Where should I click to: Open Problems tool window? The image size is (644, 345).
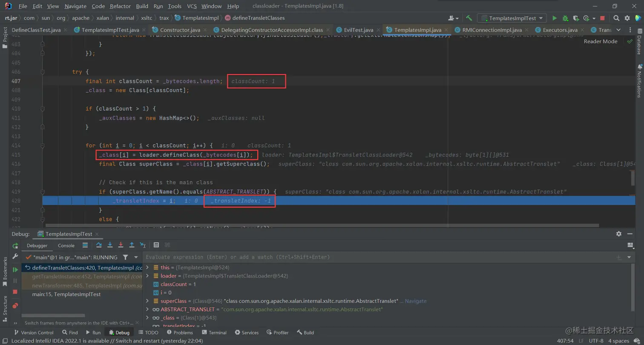pyautogui.click(x=179, y=333)
